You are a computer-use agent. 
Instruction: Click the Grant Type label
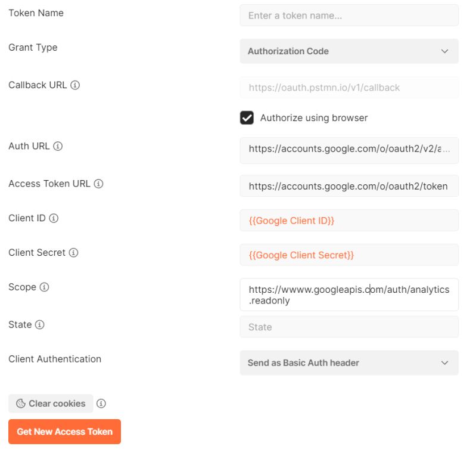(33, 47)
